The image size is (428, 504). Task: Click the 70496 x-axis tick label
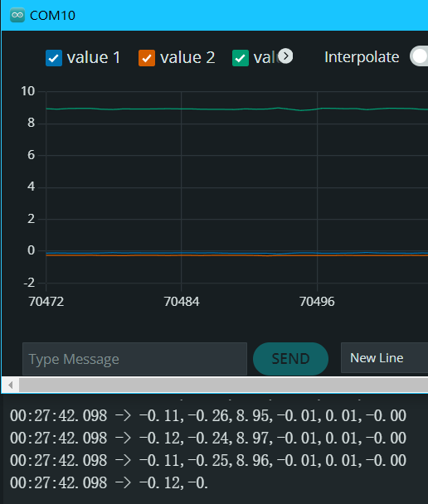click(x=317, y=302)
